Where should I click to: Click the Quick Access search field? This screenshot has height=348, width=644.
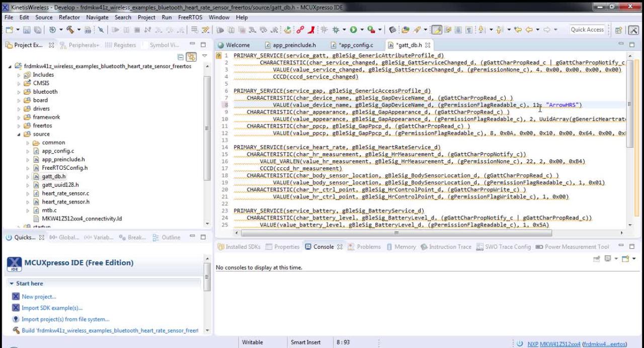[x=587, y=30]
